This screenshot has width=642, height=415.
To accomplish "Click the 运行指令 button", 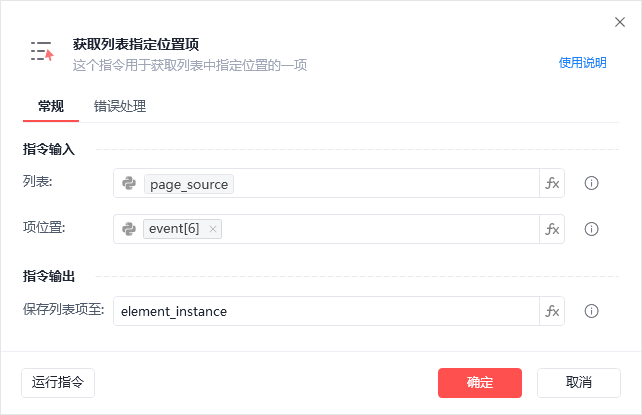I will (58, 383).
